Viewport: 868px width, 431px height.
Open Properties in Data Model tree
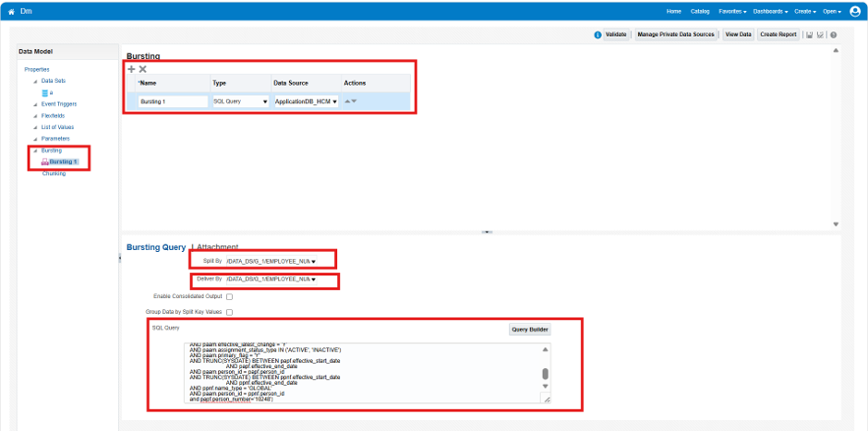pyautogui.click(x=37, y=70)
